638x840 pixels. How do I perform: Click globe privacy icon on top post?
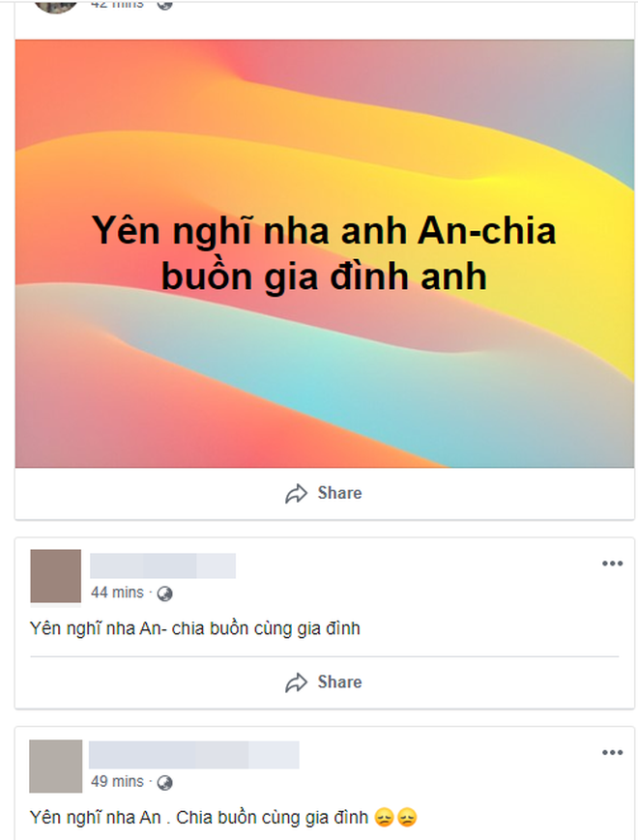(164, 4)
